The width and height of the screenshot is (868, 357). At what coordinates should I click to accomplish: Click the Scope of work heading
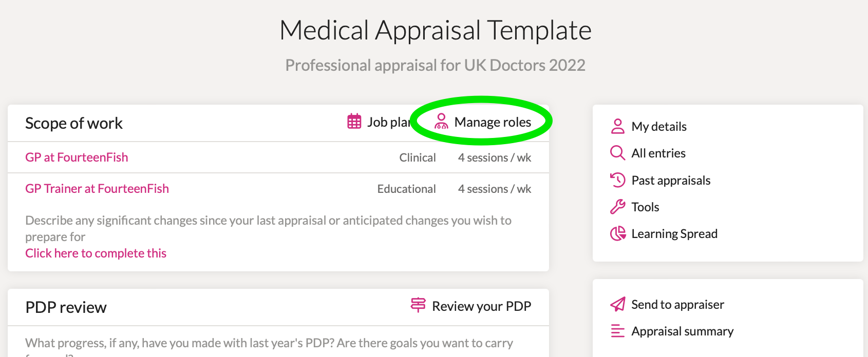(74, 123)
